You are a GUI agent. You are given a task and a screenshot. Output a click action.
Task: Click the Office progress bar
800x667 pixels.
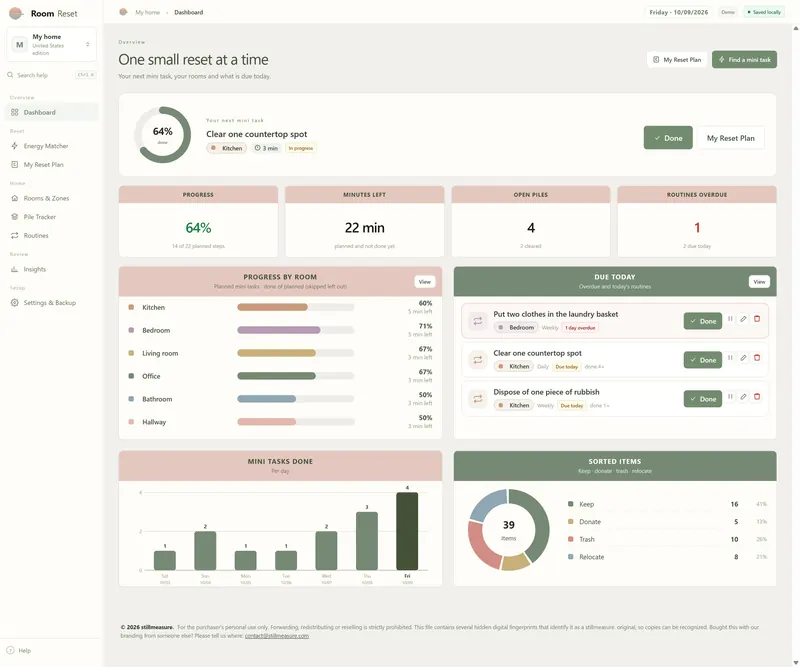point(295,376)
